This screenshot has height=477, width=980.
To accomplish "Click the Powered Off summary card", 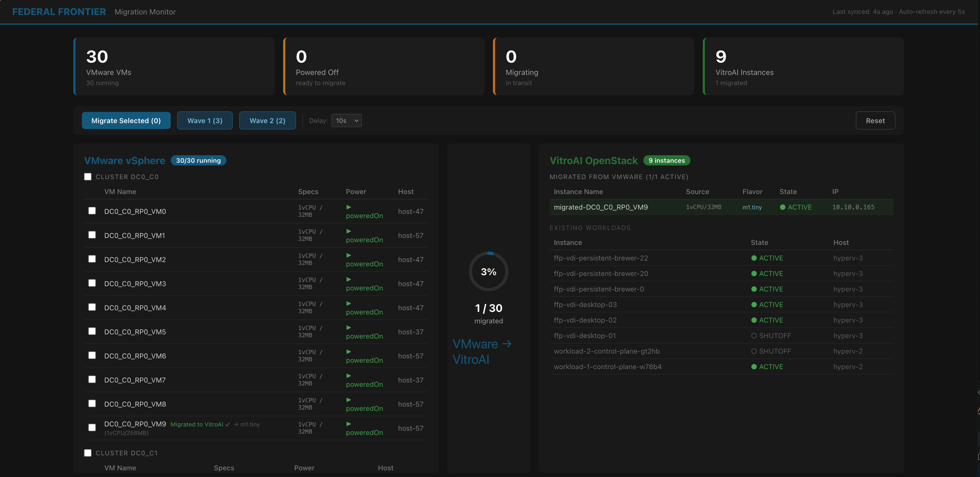I will [383, 66].
